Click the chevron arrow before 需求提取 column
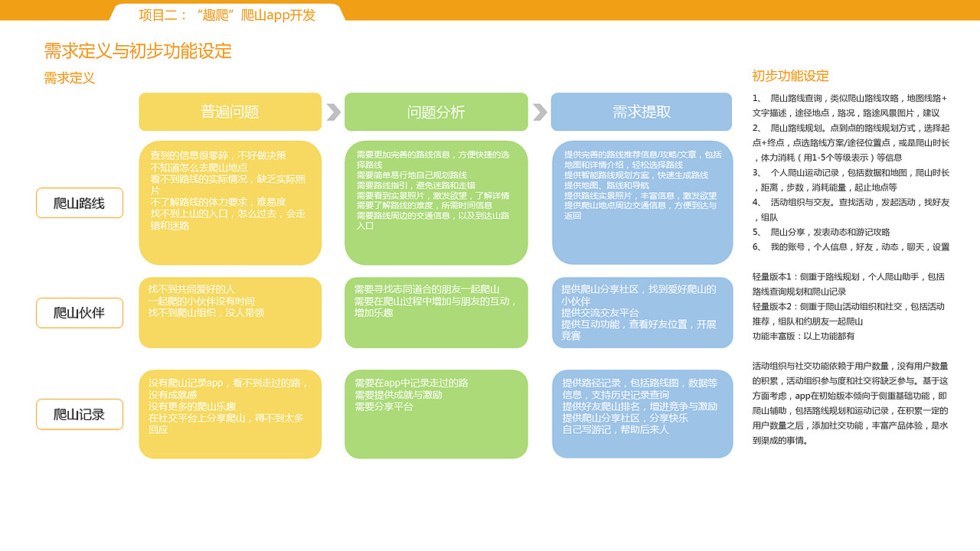Image resolution: width=980 pixels, height=551 pixels. [539, 112]
